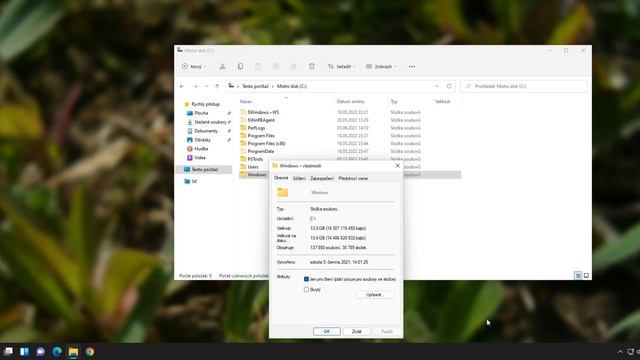Image resolution: width=640 pixels, height=360 pixels.
Task: Click Místní disk (C:) in the breadcrumb
Action: (292, 86)
